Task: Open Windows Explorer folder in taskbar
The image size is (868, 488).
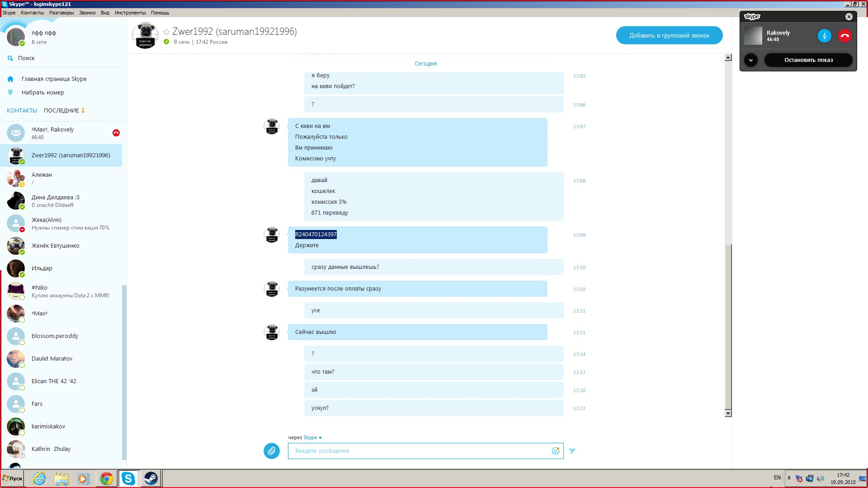Action: (x=61, y=479)
